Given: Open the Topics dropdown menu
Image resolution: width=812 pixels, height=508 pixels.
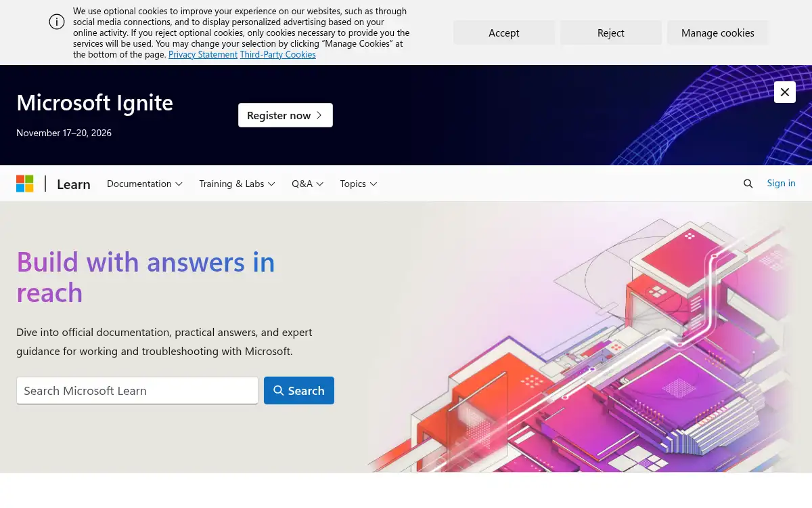Looking at the screenshot, I should (359, 184).
